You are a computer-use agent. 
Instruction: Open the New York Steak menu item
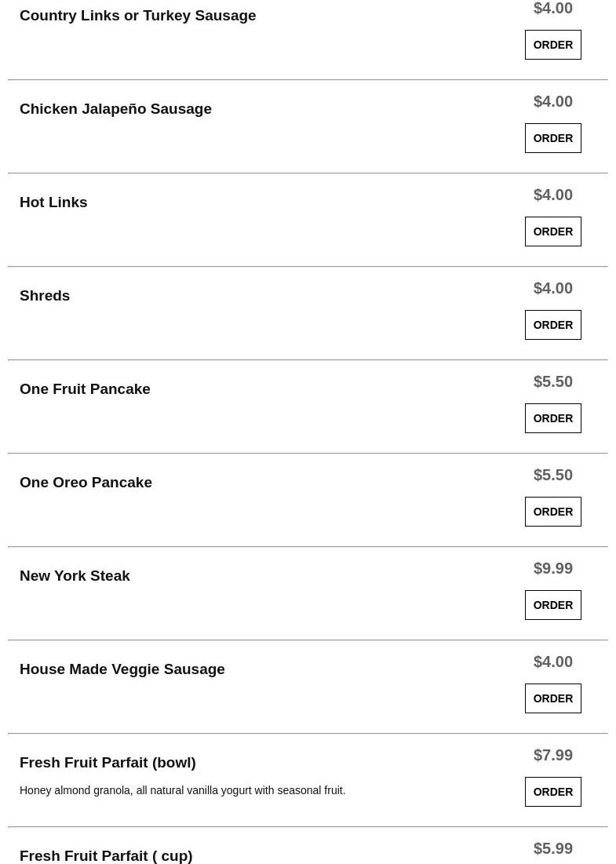(x=75, y=576)
